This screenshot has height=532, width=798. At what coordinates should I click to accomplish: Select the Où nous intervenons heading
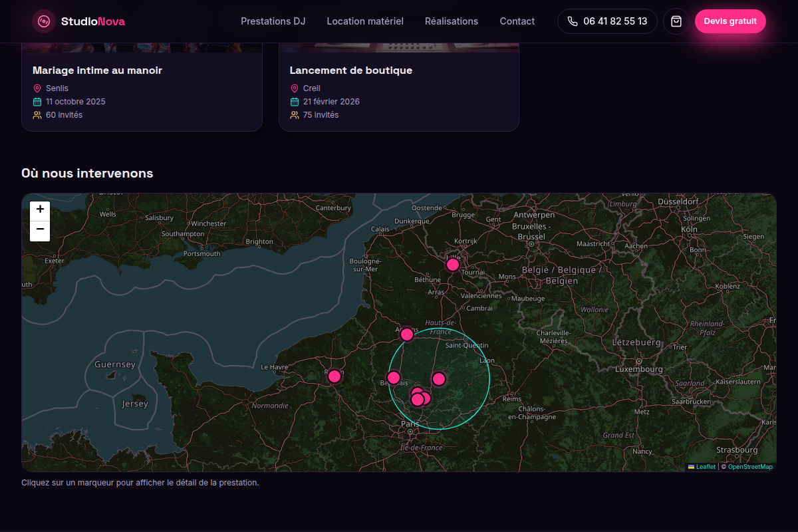87,174
